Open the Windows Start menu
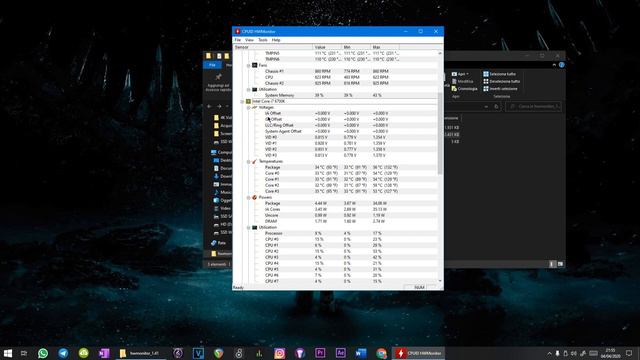 pyautogui.click(x=8, y=353)
